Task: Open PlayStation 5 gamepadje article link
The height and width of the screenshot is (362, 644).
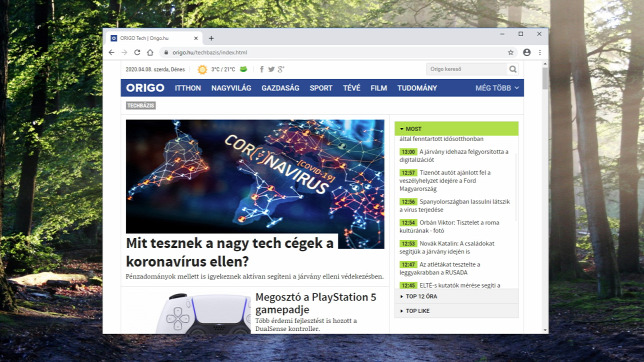Action: coord(315,303)
